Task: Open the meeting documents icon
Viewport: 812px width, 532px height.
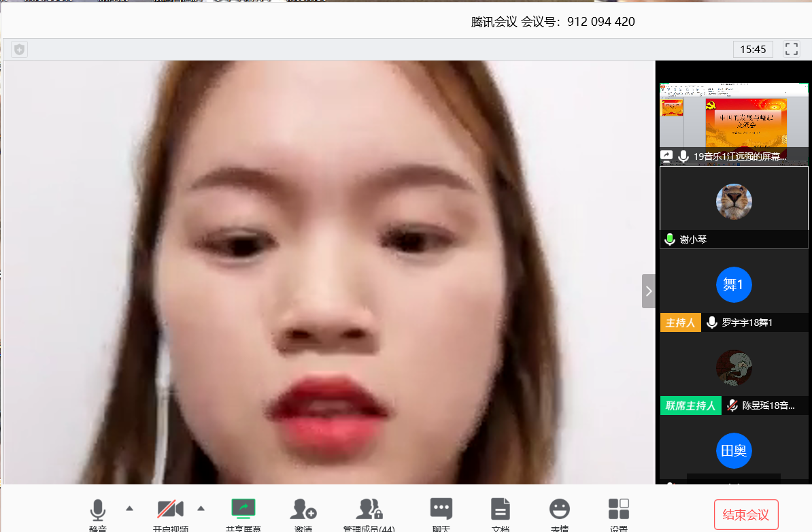Action: pos(501,510)
